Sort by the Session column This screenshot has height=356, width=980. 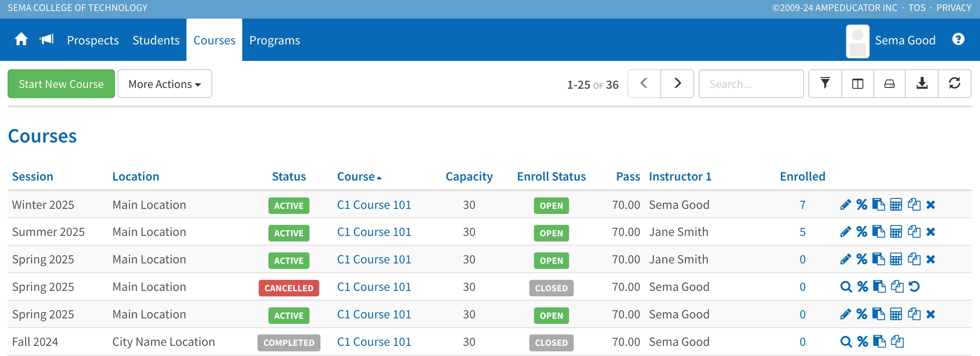33,176
